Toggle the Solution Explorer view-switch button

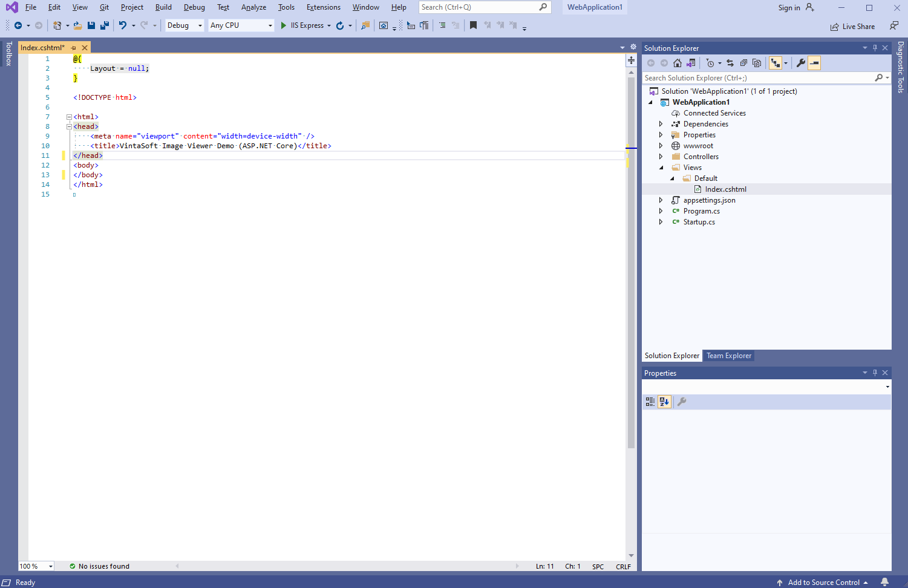691,63
